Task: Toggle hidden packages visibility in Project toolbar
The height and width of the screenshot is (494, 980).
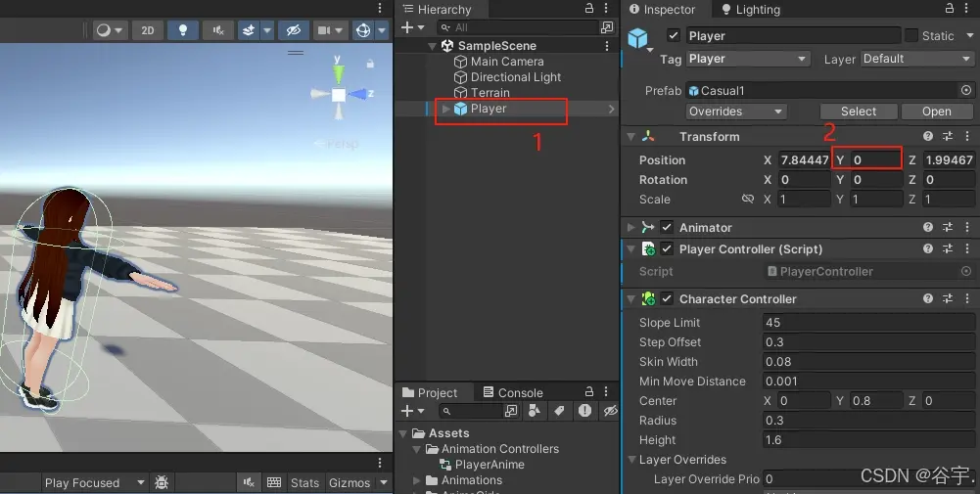Action: [610, 410]
